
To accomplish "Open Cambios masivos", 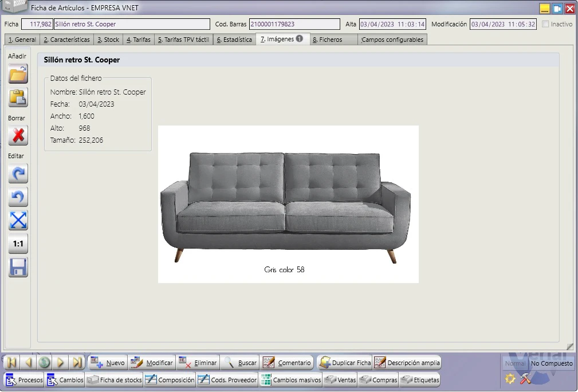I will (290, 380).
